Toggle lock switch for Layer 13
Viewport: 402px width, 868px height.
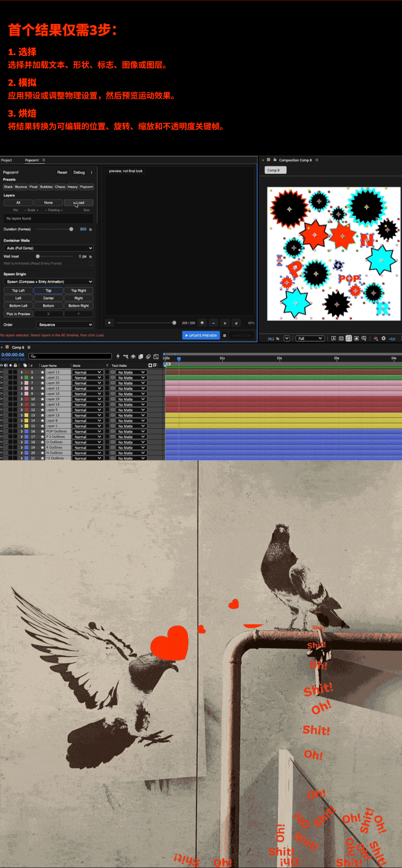tap(15, 415)
